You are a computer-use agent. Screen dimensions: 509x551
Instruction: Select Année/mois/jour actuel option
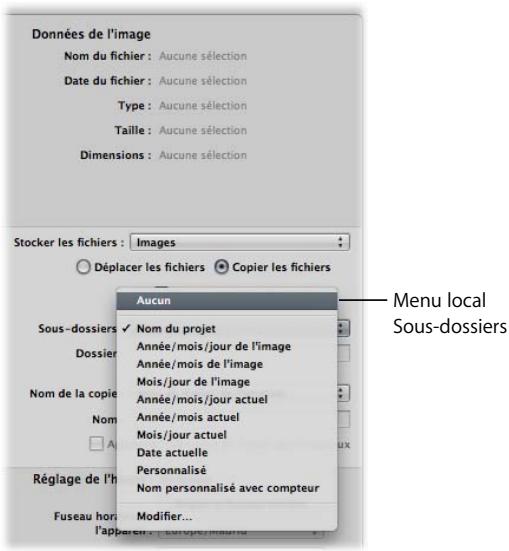[227, 400]
